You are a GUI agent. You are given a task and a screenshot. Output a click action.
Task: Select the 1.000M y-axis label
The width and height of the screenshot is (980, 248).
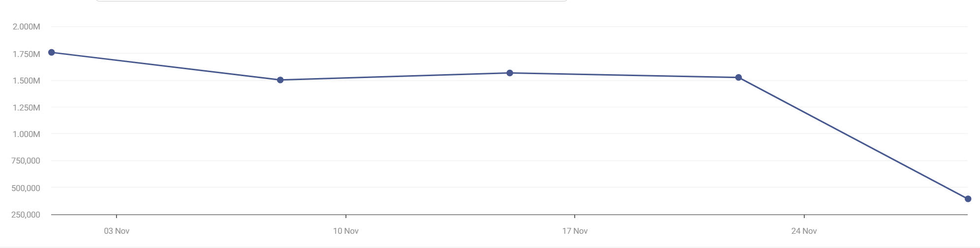27,134
